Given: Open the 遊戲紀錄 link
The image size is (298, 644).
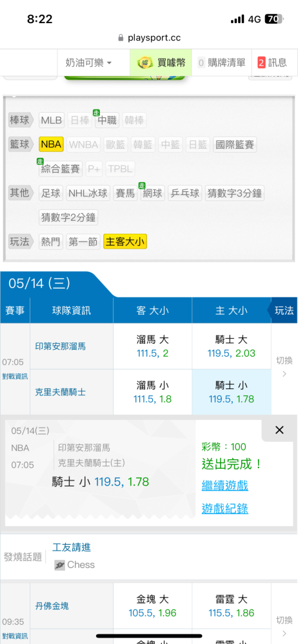Looking at the screenshot, I should point(224,509).
